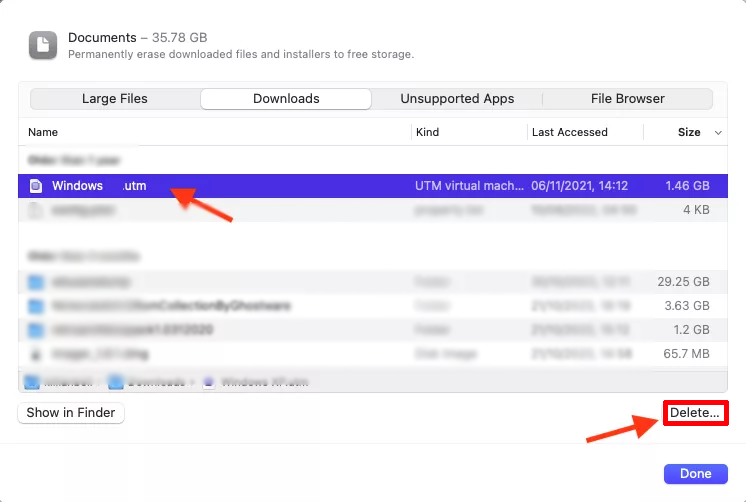This screenshot has width=746, height=502.
Task: Click the Downloads folder in the path bar
Action: pos(147,382)
